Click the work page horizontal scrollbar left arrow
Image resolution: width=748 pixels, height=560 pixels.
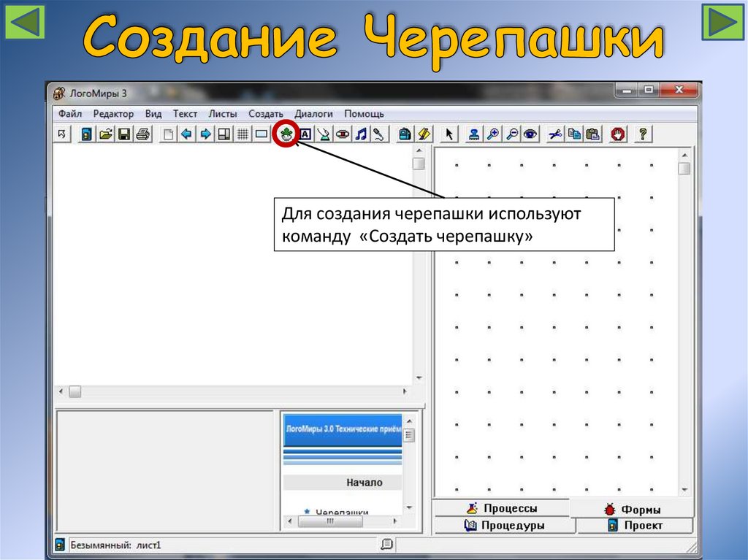[61, 391]
